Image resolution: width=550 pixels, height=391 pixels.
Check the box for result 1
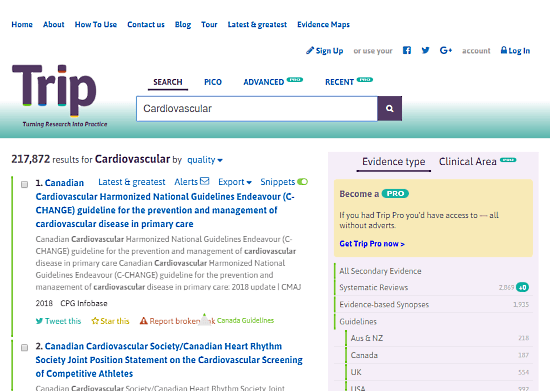(24, 184)
